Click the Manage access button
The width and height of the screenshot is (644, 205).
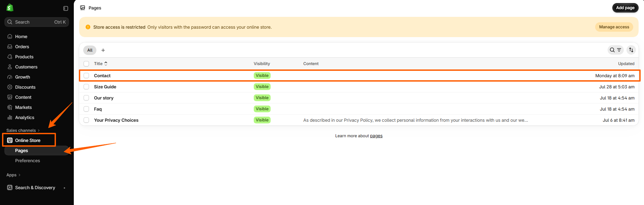tap(614, 27)
